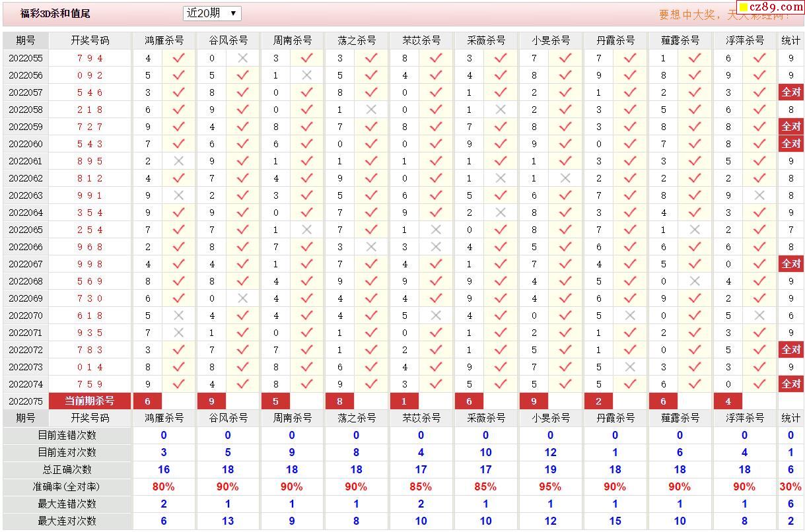Select the 最大连对次数 row label

pyautogui.click(x=67, y=521)
